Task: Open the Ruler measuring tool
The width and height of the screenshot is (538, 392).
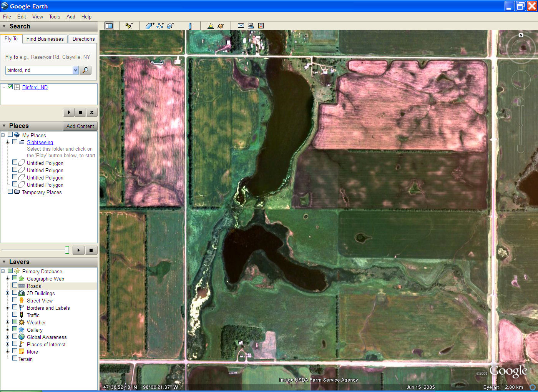Action: point(190,26)
